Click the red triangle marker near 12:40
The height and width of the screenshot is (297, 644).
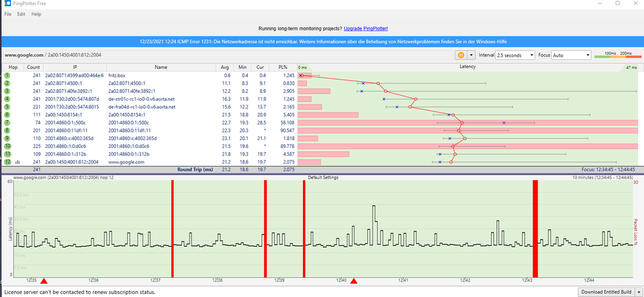pos(354,281)
